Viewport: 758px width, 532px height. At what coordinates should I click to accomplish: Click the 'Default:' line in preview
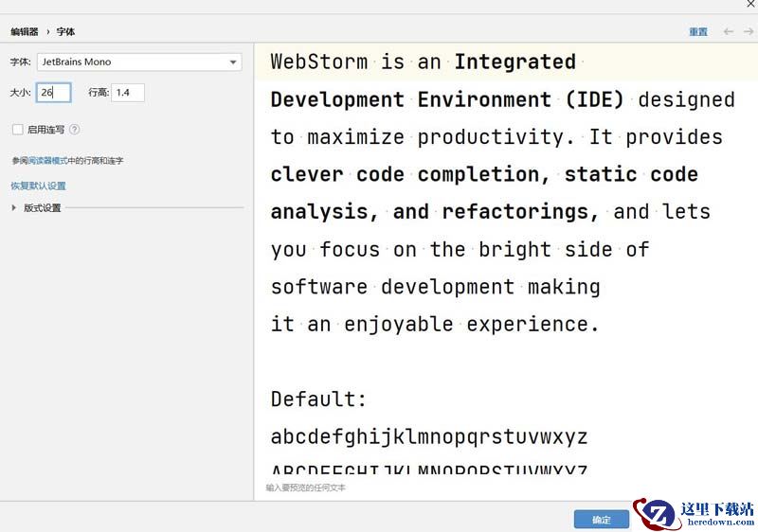click(318, 399)
